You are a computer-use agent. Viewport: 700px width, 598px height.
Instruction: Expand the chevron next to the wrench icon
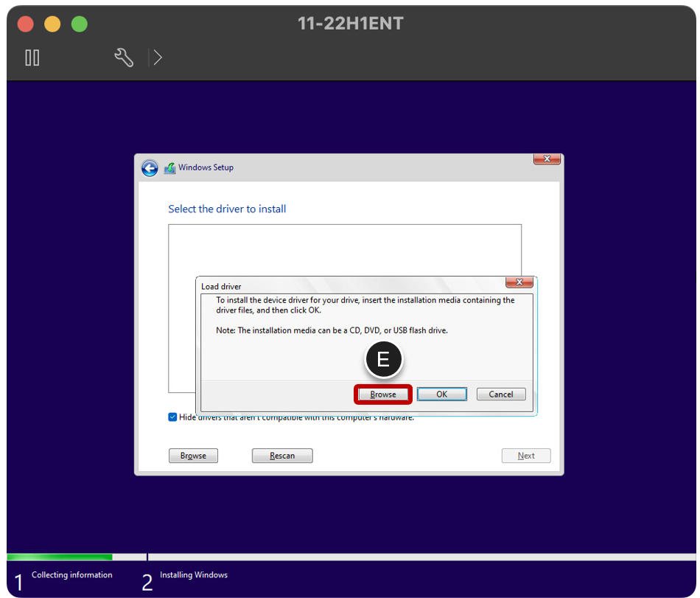coord(157,57)
